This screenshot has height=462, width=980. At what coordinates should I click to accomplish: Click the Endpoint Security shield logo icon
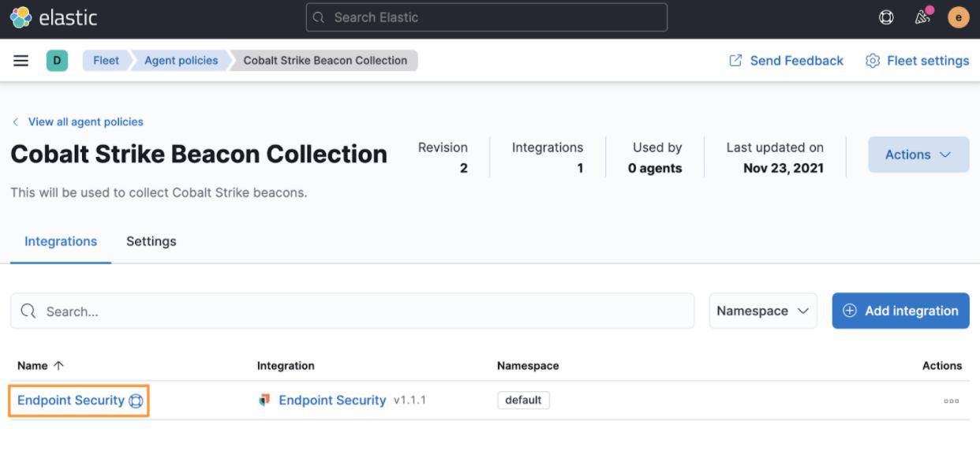click(x=264, y=401)
